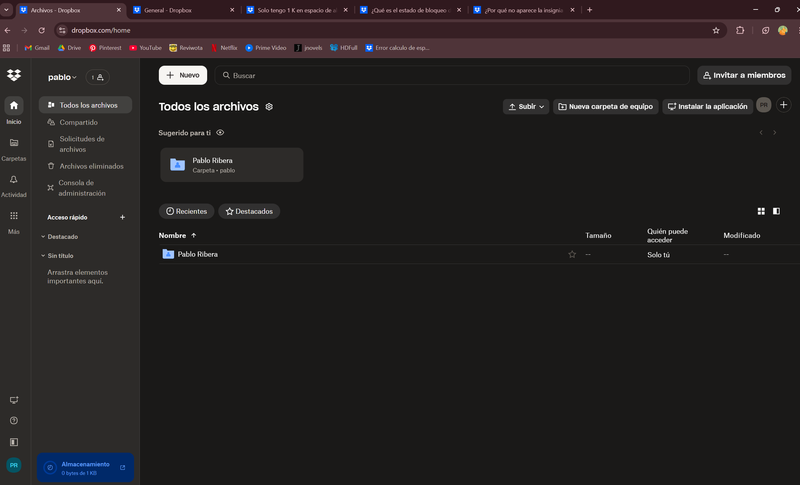The image size is (800, 485).
Task: Open Prime Video bookmark
Action: pyautogui.click(x=265, y=48)
